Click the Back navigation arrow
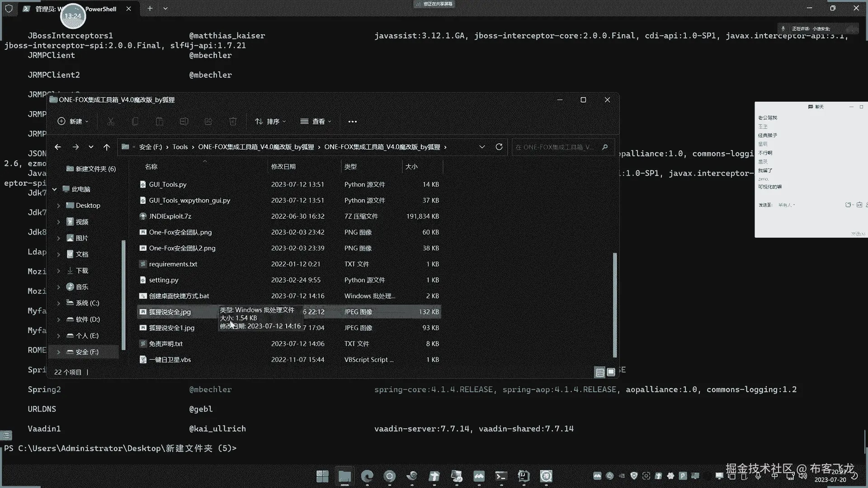 [58, 147]
